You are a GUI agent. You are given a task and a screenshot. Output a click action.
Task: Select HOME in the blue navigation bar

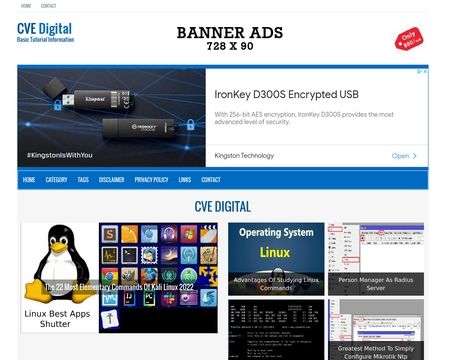click(29, 180)
